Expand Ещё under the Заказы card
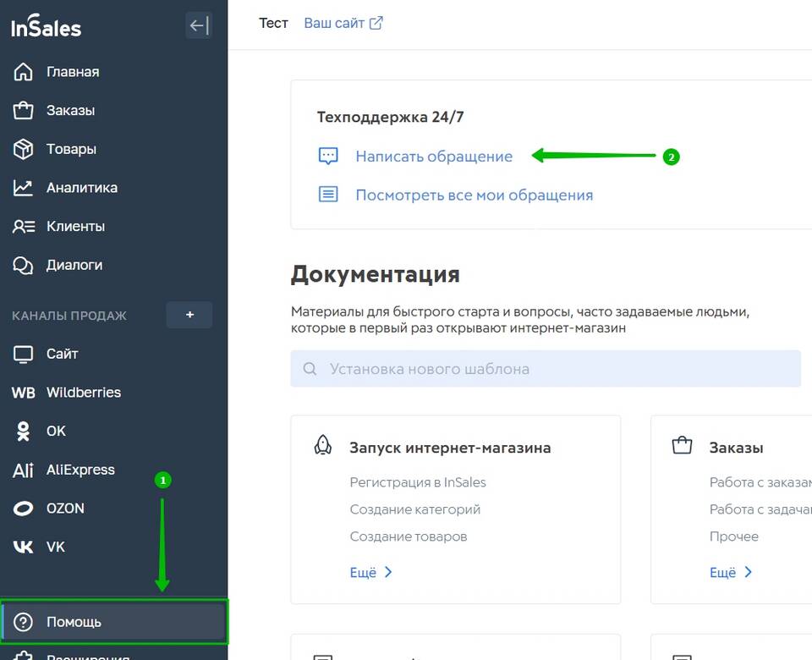This screenshot has height=660, width=812. (x=731, y=573)
